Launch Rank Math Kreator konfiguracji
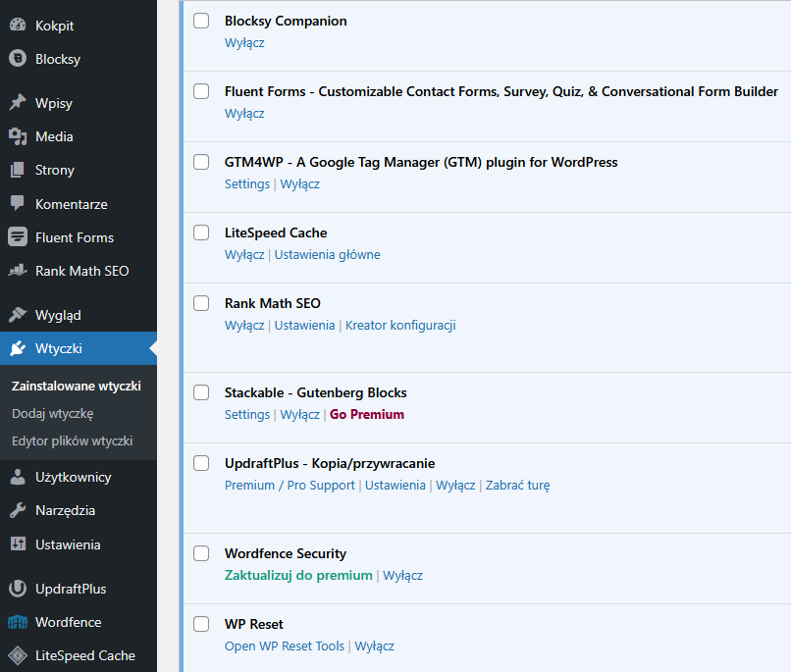The image size is (791, 672). pos(400,325)
